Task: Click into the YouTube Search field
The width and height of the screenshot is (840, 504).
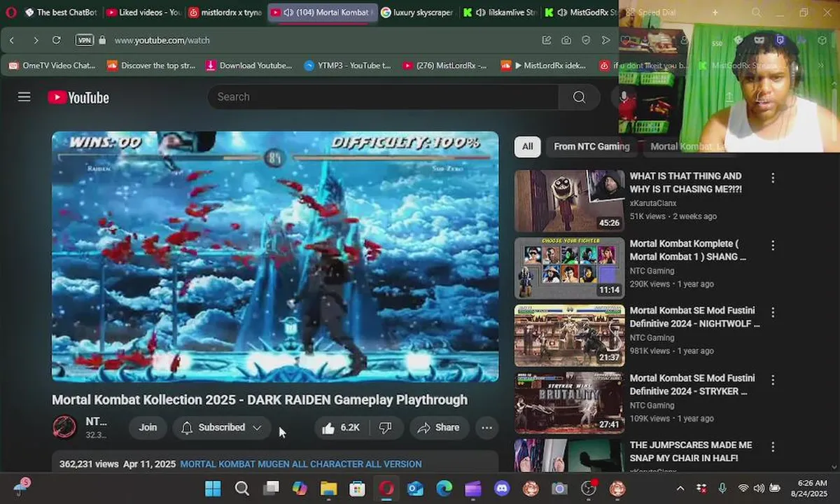Action: 383,97
